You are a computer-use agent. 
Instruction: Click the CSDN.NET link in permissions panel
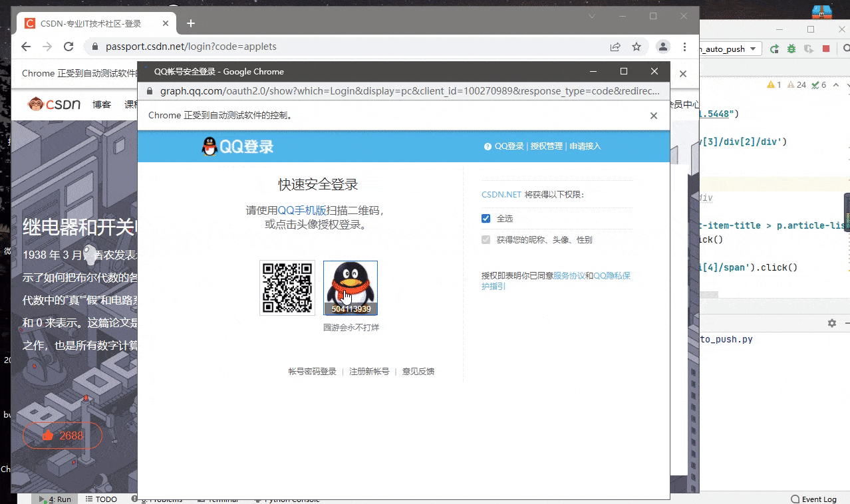pyautogui.click(x=501, y=195)
